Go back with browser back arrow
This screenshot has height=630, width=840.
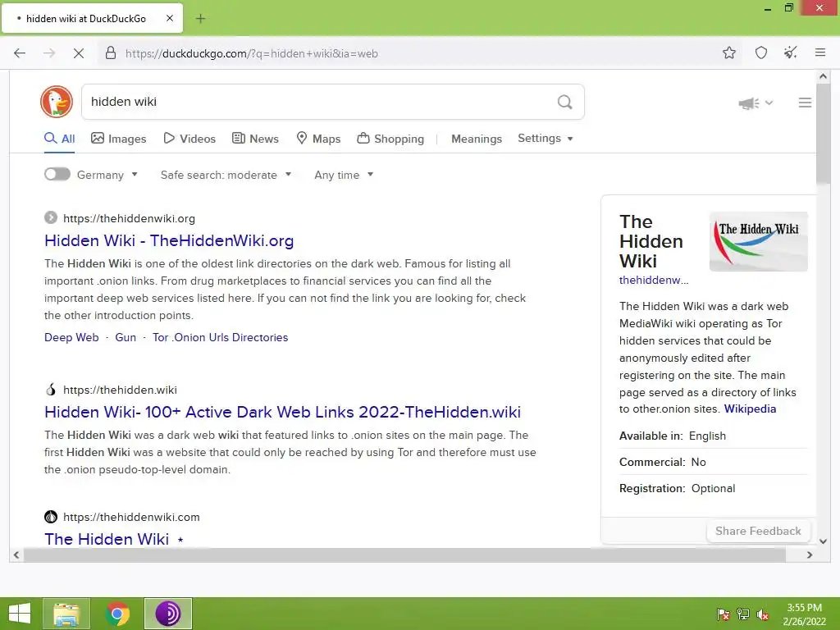[x=20, y=53]
